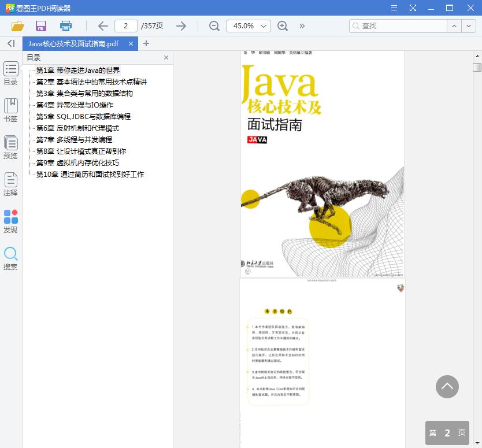482x448 pixels.
Task: Select 第4章 异常处理与IO操作
Action: [75, 105]
